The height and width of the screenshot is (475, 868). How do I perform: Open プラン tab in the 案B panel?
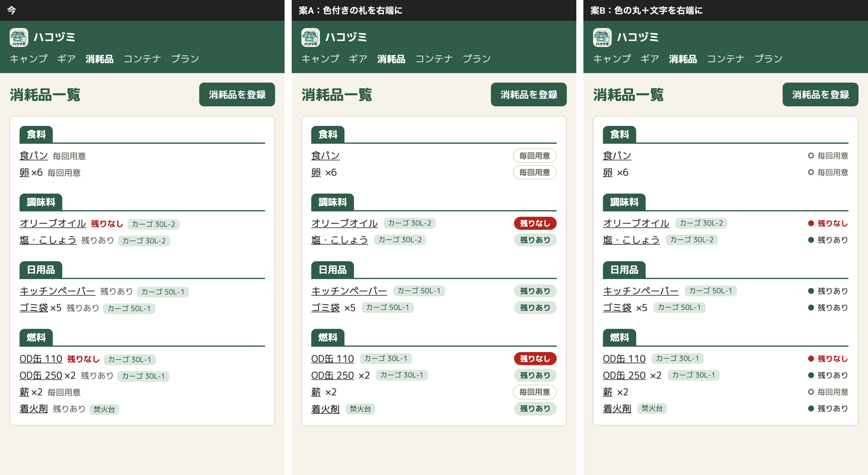[x=768, y=59]
